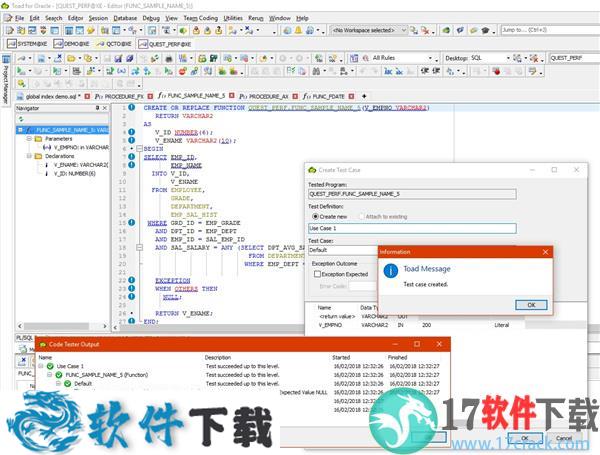600x455 pixels.
Task: Add a new editor tab with plus icon
Action: (364, 96)
